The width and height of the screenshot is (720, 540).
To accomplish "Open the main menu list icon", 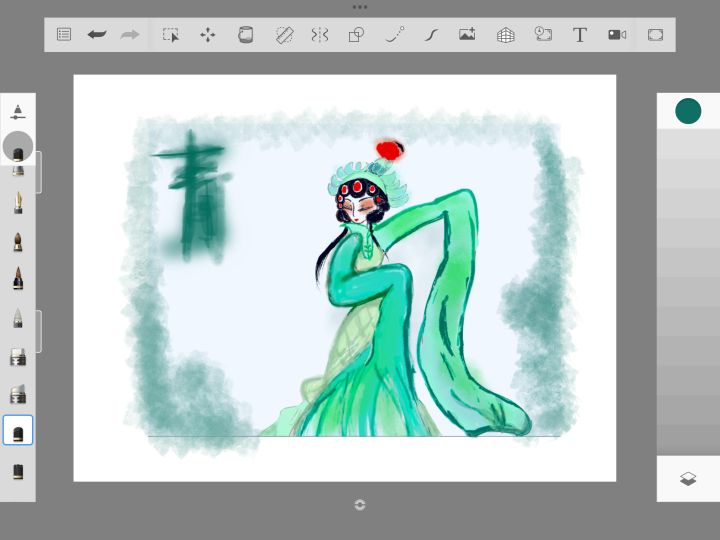I will tap(64, 34).
